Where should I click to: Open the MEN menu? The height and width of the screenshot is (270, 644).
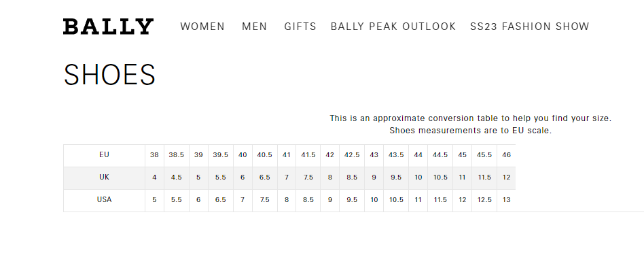click(255, 27)
